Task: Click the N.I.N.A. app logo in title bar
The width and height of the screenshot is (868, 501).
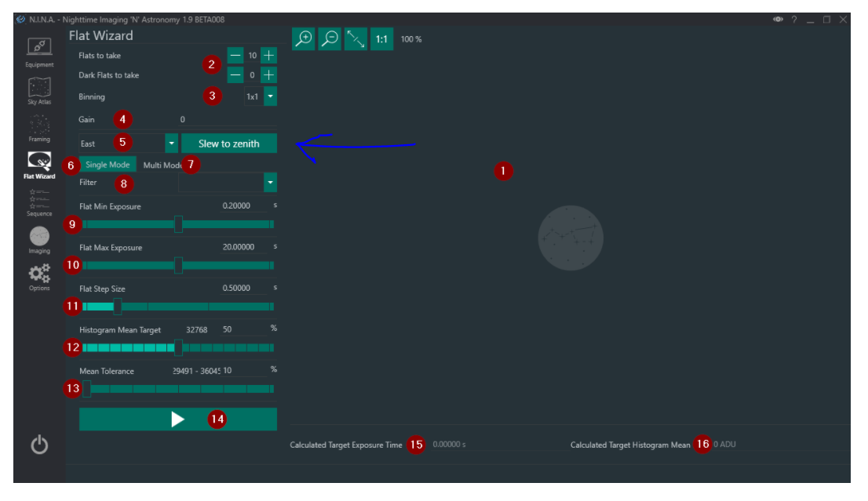Action: click(x=20, y=20)
